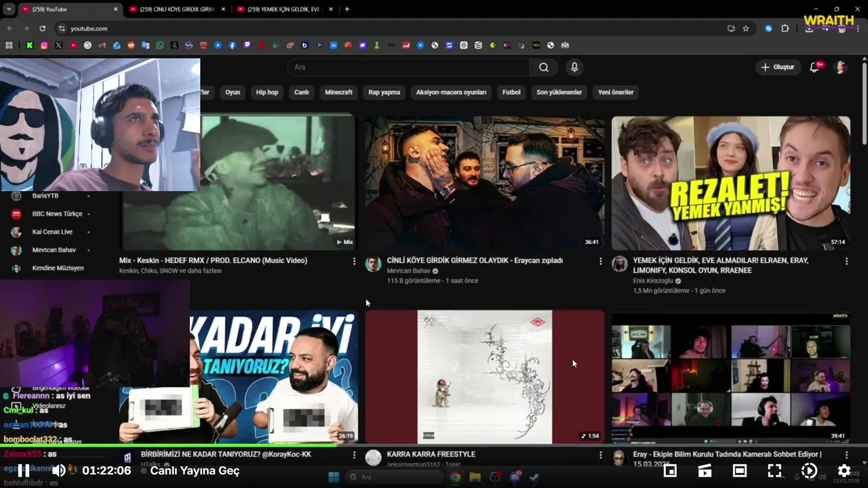Open options menu for CİNLİ KÖYE GİRDİK video
The image size is (868, 488).
coord(600,261)
